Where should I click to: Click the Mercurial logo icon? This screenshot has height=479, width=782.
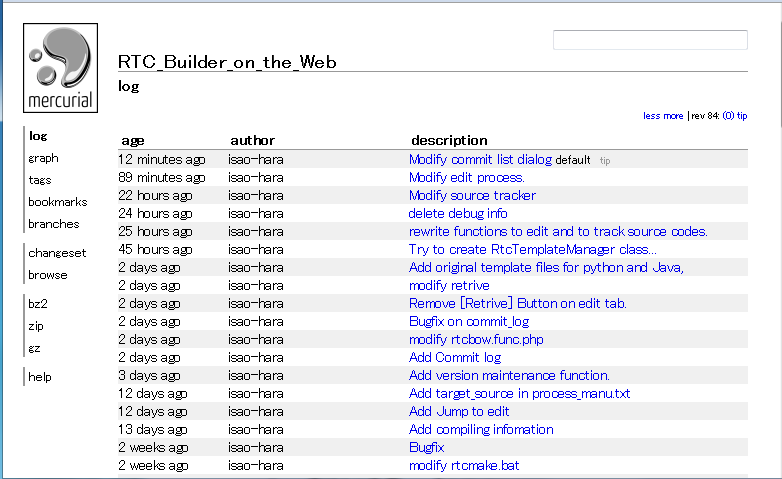[x=60, y=68]
